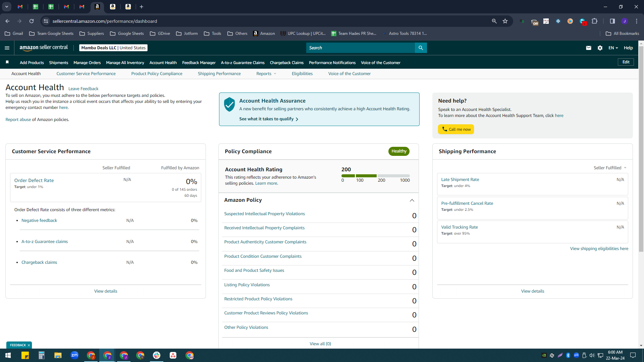
Task: Open the tab search dropdown arrow
Action: tap(6, 7)
